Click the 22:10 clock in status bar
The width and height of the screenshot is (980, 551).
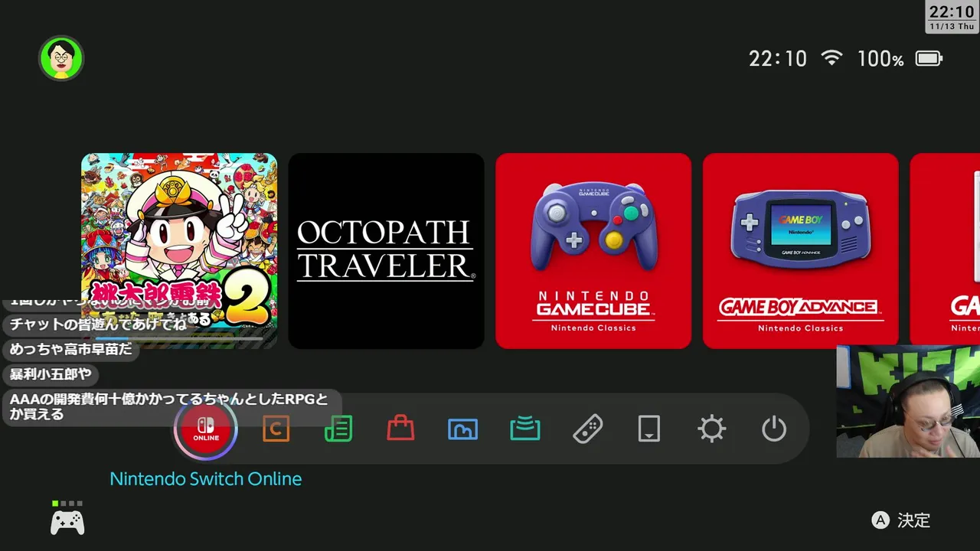778,59
